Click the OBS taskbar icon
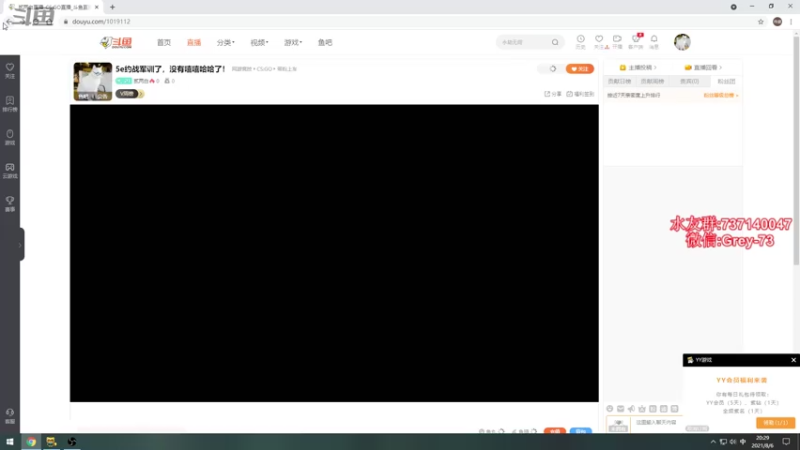The height and width of the screenshot is (450, 800). click(72, 442)
